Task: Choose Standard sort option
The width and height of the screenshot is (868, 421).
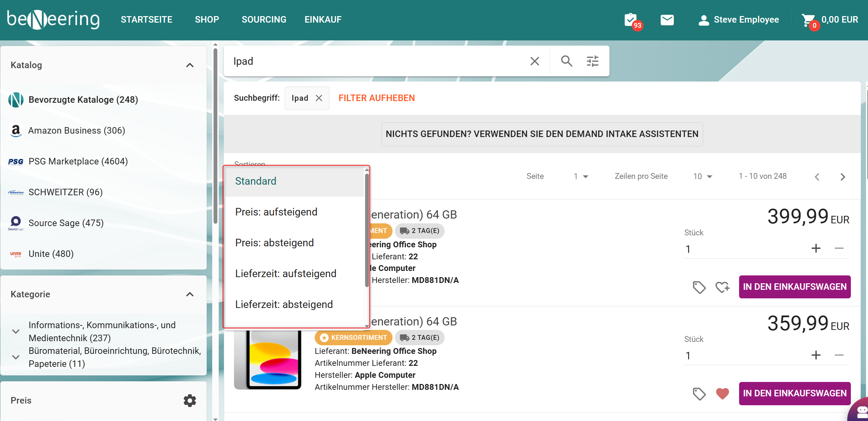Action: (294, 181)
